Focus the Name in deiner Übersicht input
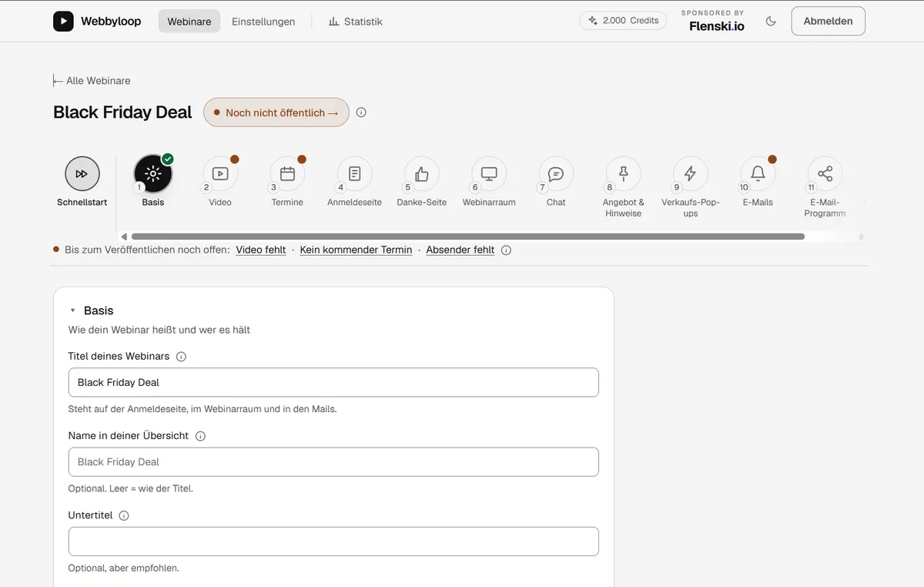 tap(333, 462)
